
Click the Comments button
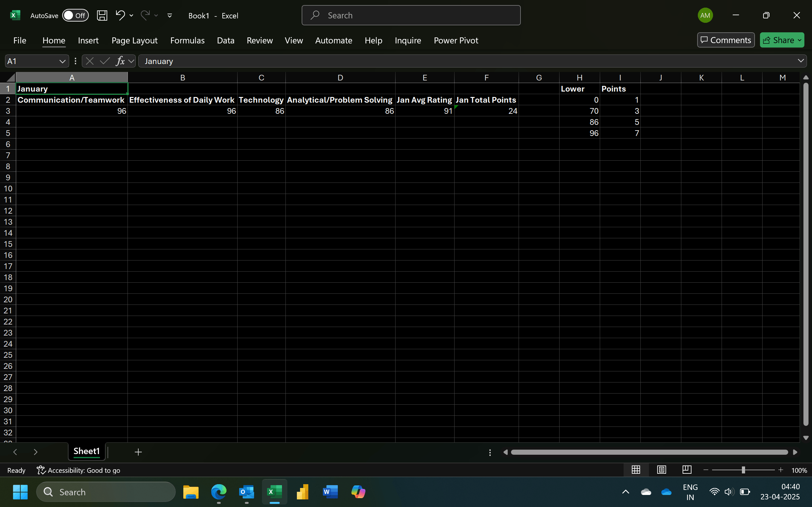click(726, 40)
